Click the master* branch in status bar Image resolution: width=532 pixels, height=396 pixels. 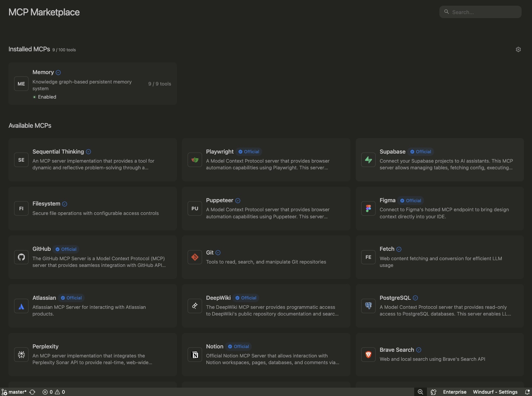14,392
